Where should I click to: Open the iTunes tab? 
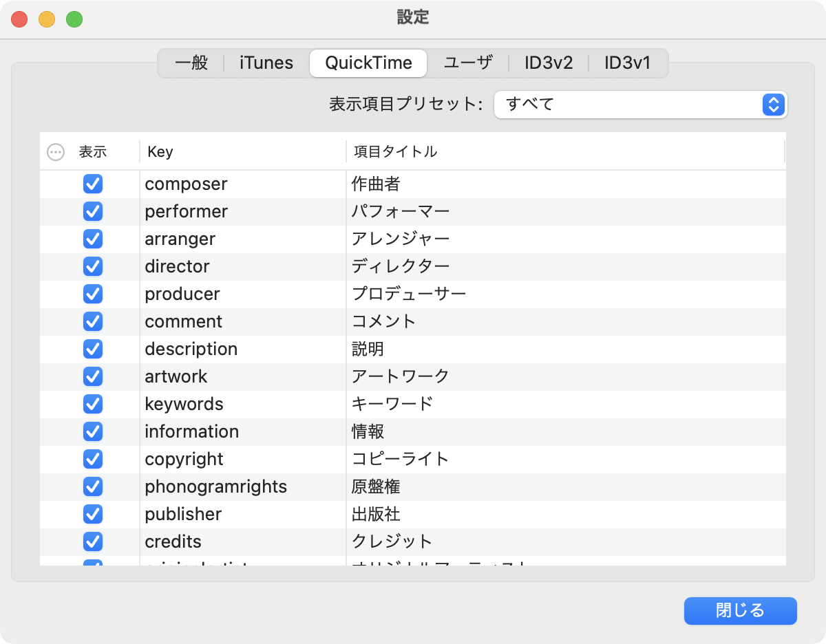coord(266,63)
